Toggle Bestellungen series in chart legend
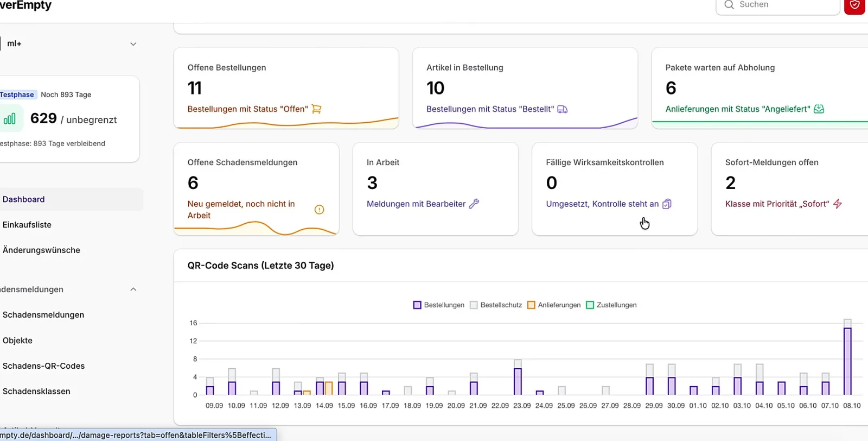The width and height of the screenshot is (868, 441). 439,305
